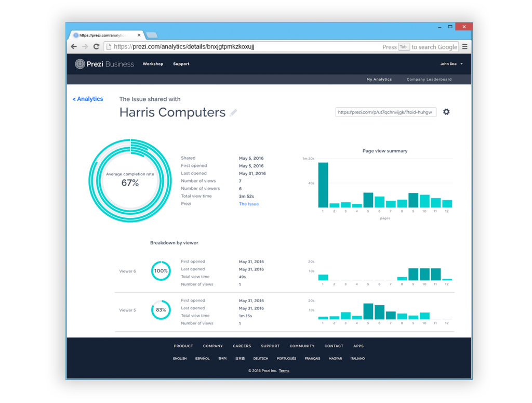
Task: Open COMPANY footer link
Action: (x=212, y=346)
